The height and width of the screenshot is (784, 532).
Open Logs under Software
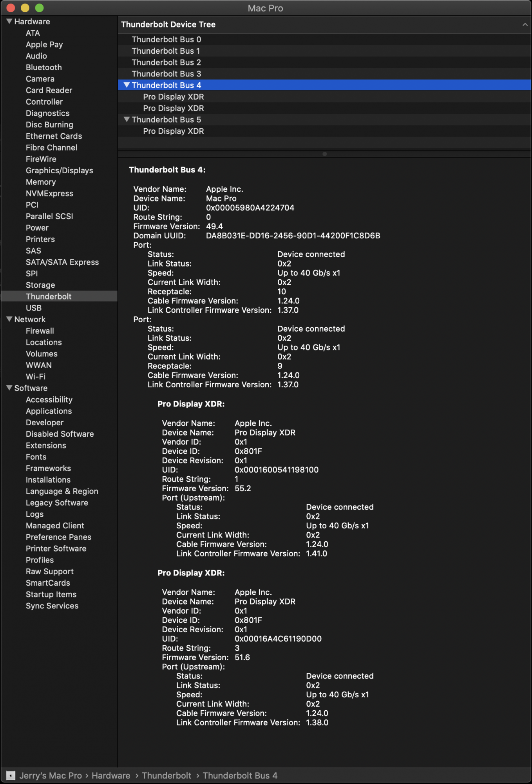click(35, 514)
